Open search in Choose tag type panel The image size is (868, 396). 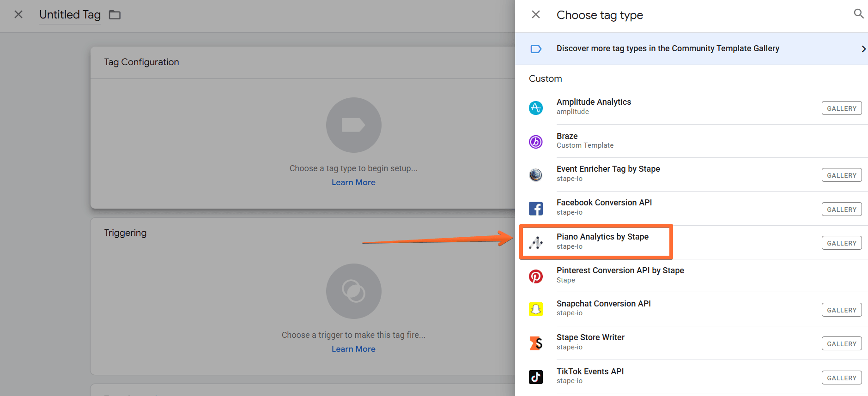[858, 14]
